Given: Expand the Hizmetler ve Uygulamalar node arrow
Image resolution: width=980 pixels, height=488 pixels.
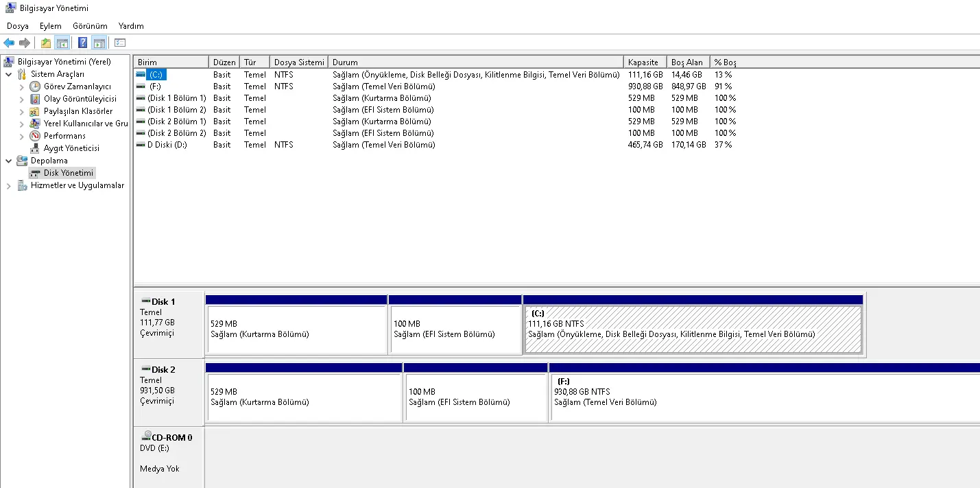Looking at the screenshot, I should tap(8, 185).
